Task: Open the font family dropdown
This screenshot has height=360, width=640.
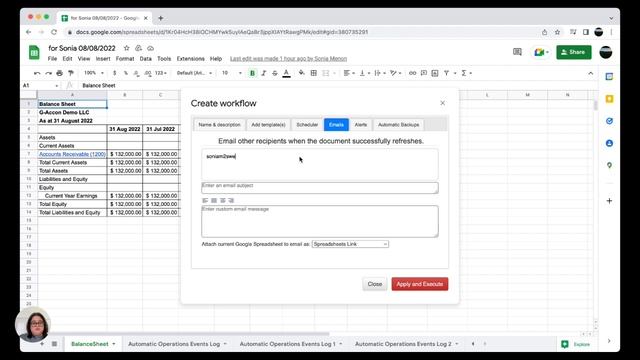Action: click(x=194, y=73)
